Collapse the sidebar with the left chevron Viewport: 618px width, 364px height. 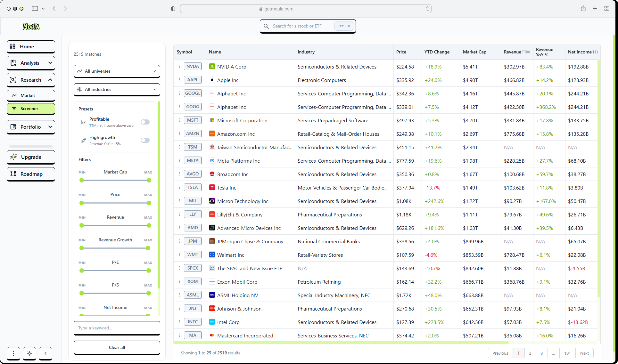coord(45,353)
